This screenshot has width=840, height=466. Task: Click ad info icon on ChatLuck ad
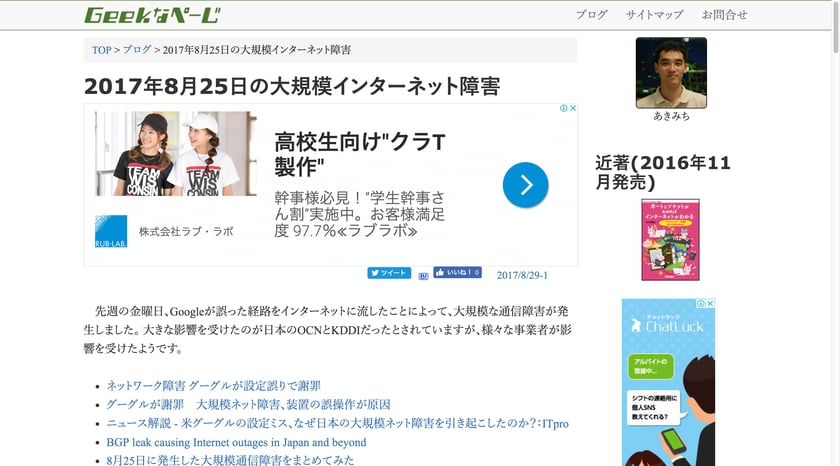click(701, 303)
